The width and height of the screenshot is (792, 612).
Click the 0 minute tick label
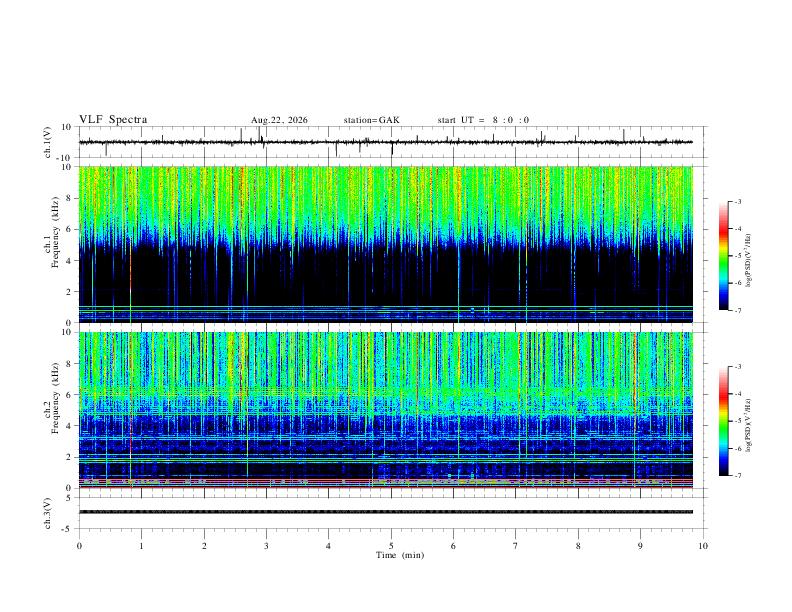[x=79, y=546]
